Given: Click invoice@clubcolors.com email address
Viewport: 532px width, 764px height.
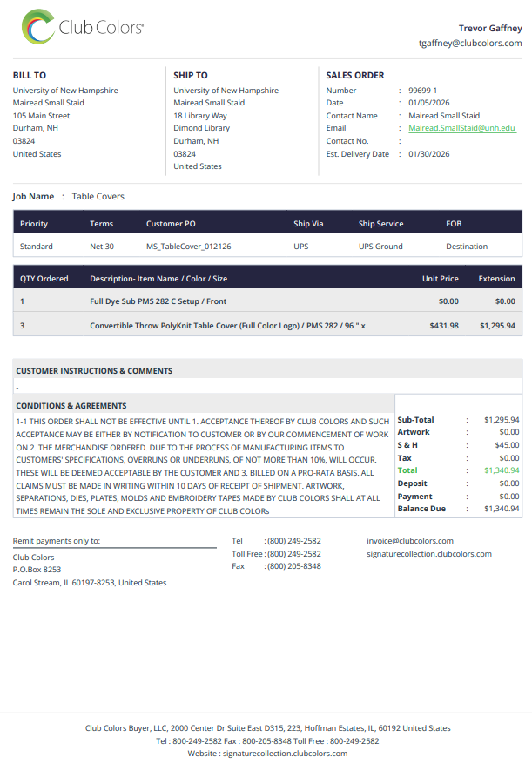Looking at the screenshot, I should coord(410,541).
